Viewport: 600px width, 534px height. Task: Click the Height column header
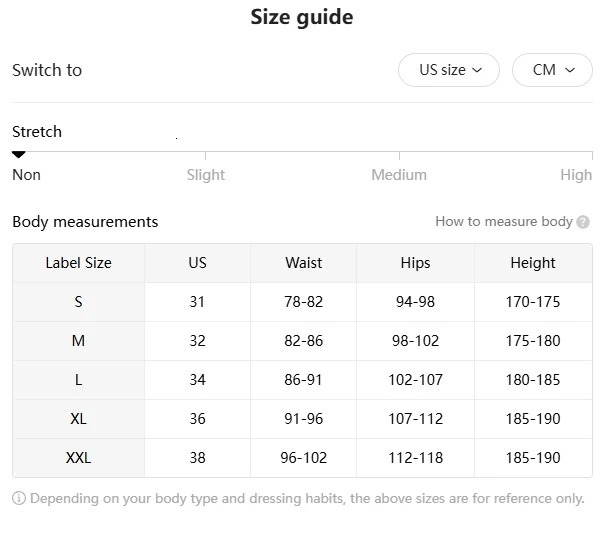[x=532, y=263]
